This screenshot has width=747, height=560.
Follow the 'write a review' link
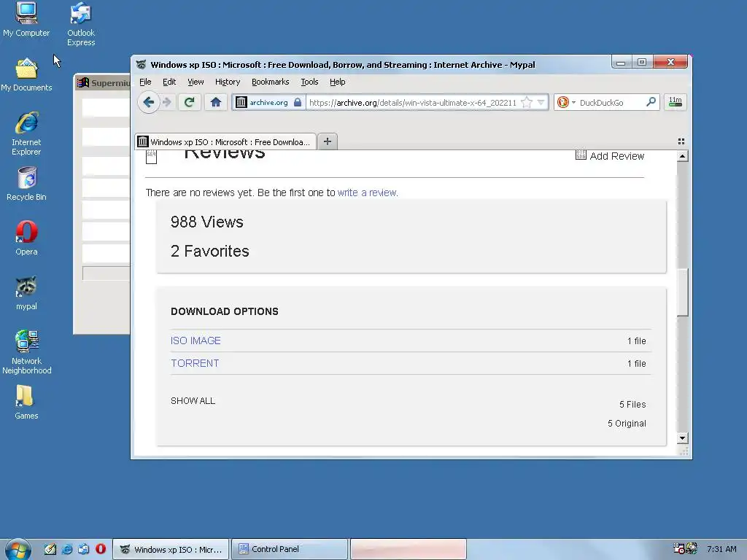[x=367, y=192]
